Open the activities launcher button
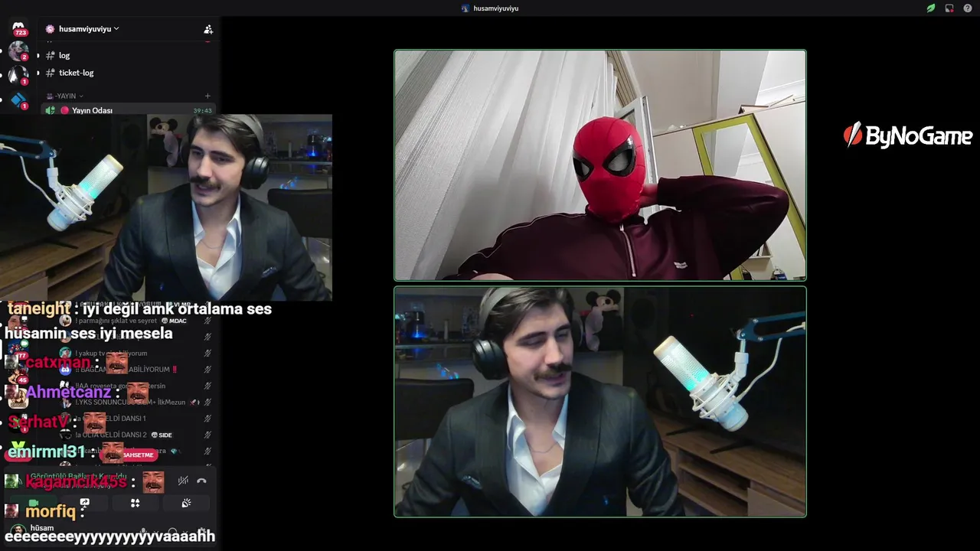 [x=136, y=503]
